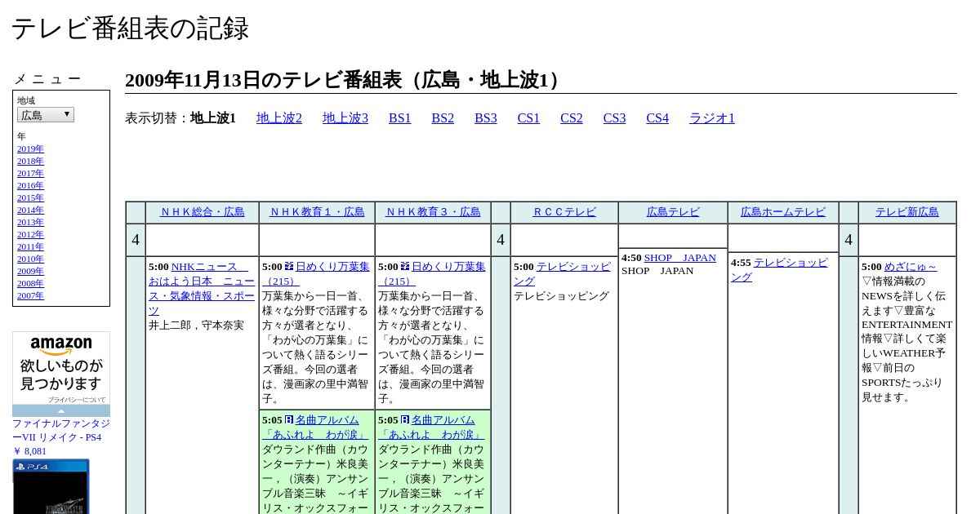Click the テレビ番組表の記録 site title

coord(130,29)
